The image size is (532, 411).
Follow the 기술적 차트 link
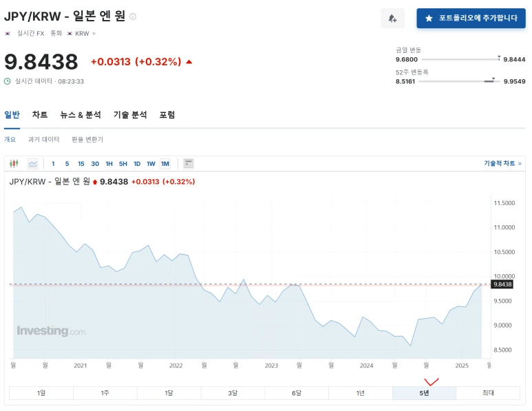tap(502, 163)
